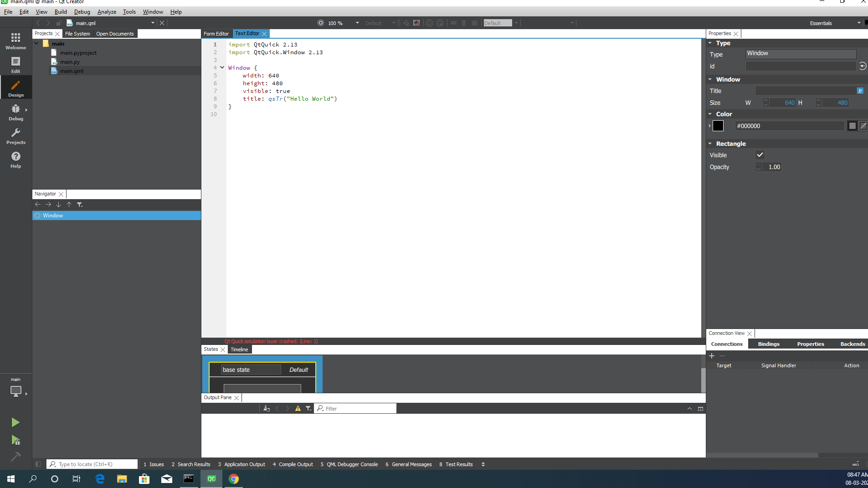868x488 pixels.
Task: Click the Navigator move down arrow
Action: click(x=59, y=205)
